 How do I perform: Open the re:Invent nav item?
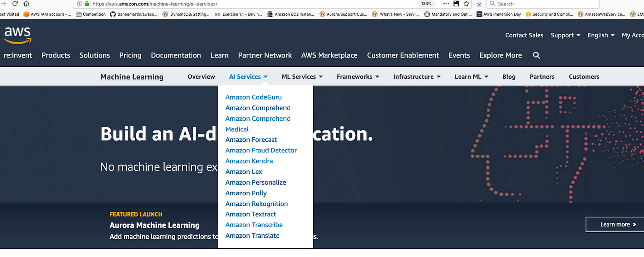pos(17,55)
